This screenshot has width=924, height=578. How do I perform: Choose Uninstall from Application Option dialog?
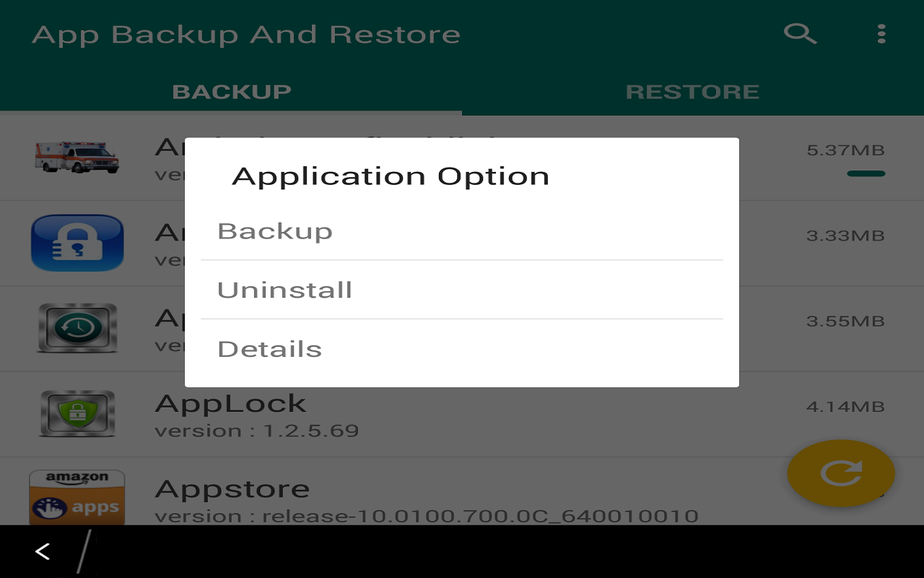coord(284,289)
